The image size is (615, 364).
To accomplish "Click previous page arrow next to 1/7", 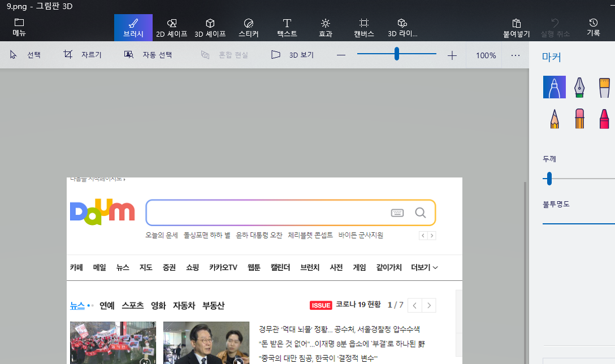I will coord(414,305).
